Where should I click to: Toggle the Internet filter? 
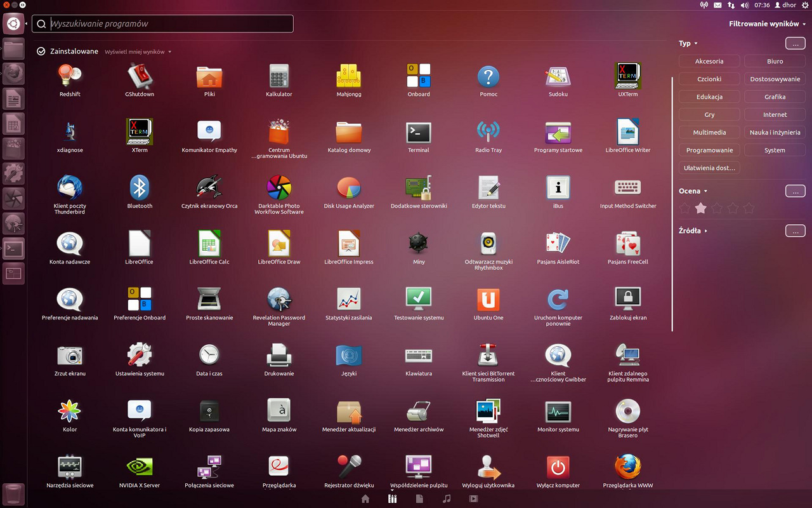775,115
